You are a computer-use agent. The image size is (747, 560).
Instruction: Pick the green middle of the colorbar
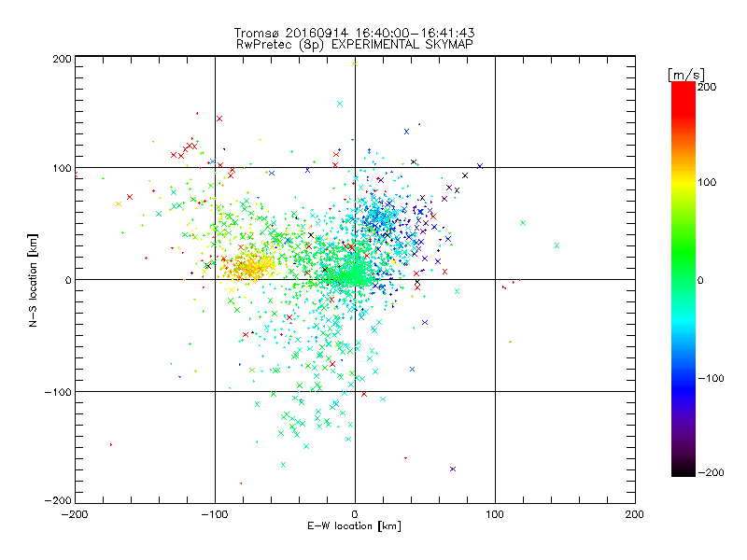(683, 279)
